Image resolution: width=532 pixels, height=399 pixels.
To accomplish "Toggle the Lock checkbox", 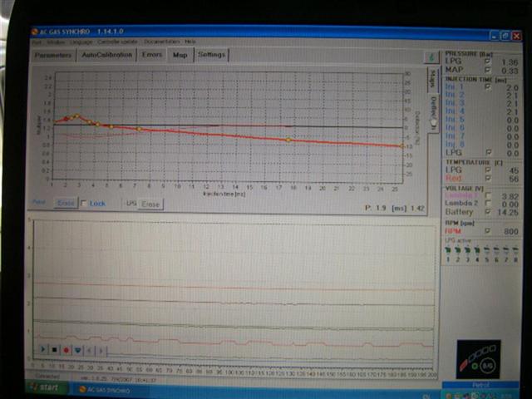I will tap(84, 203).
